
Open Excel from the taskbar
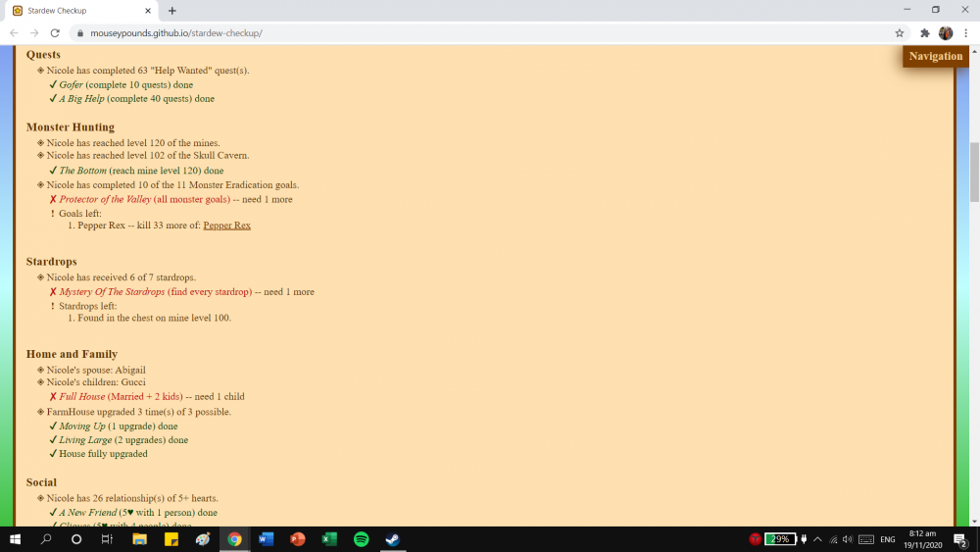click(x=329, y=539)
